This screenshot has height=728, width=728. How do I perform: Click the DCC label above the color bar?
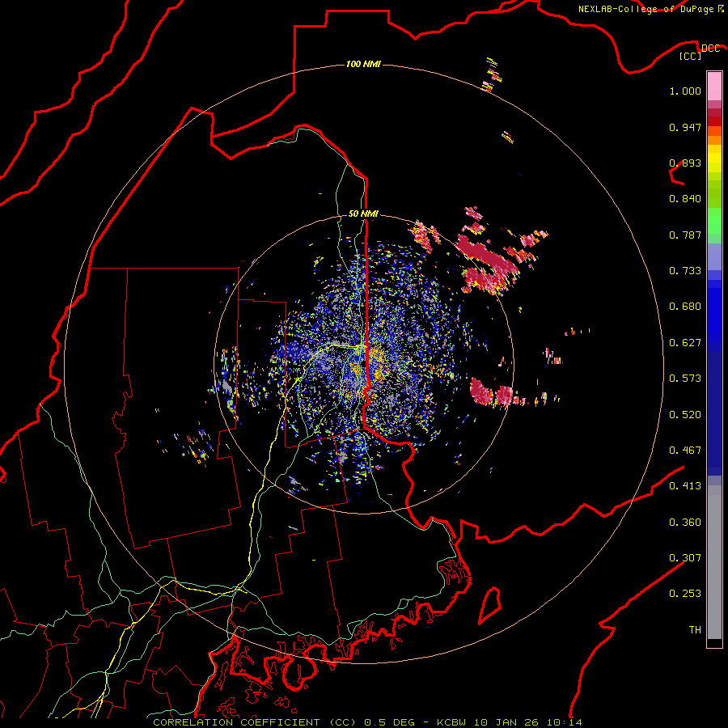(710, 48)
